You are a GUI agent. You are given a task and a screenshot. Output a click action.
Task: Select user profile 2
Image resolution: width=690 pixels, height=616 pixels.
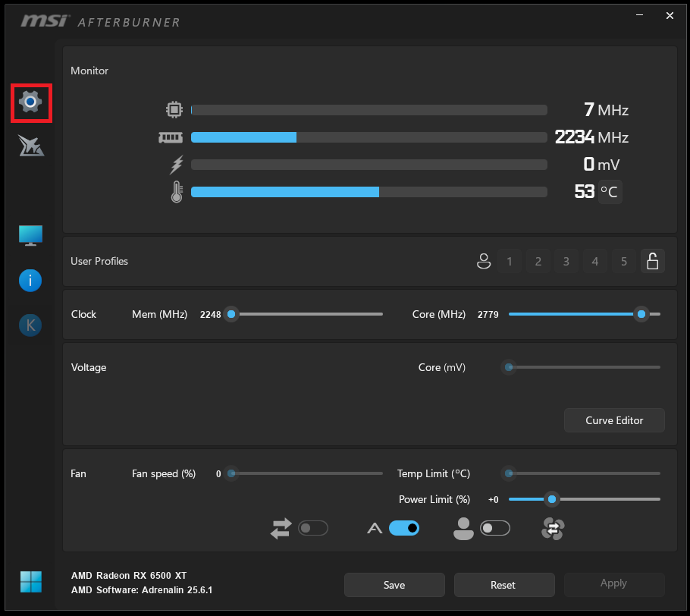click(x=538, y=261)
